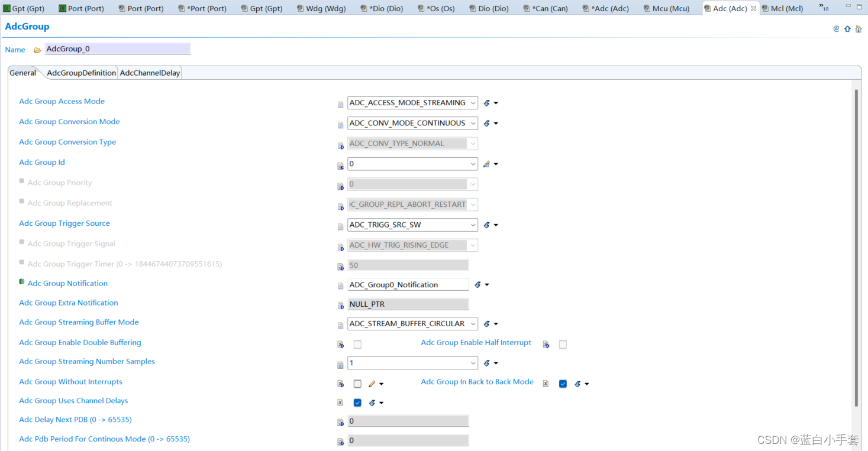The height and width of the screenshot is (451, 868).
Task: Open the Mcu (Mcu) editor tab
Action: point(666,8)
